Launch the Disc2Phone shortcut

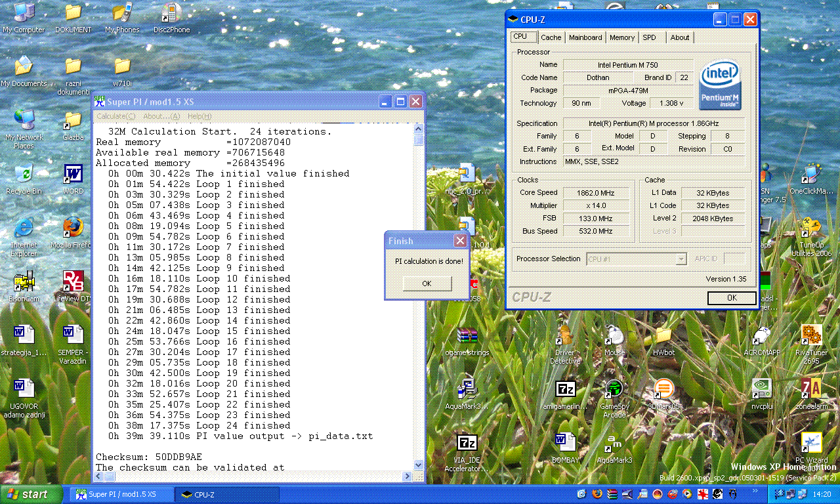point(171,17)
